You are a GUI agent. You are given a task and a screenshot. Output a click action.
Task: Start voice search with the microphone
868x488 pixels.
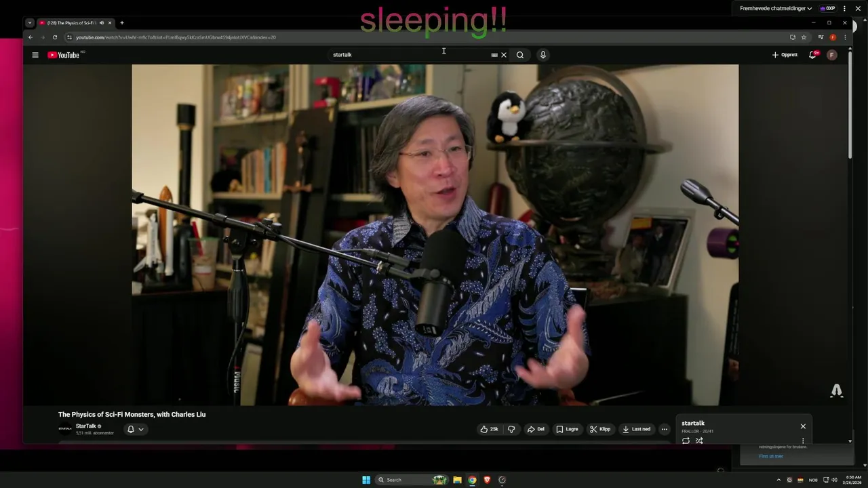[543, 55]
